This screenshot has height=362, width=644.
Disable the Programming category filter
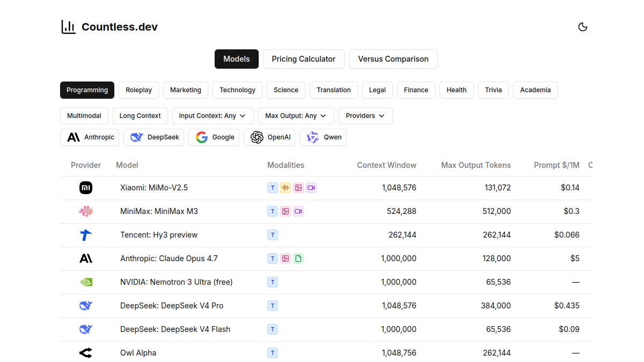(x=87, y=90)
